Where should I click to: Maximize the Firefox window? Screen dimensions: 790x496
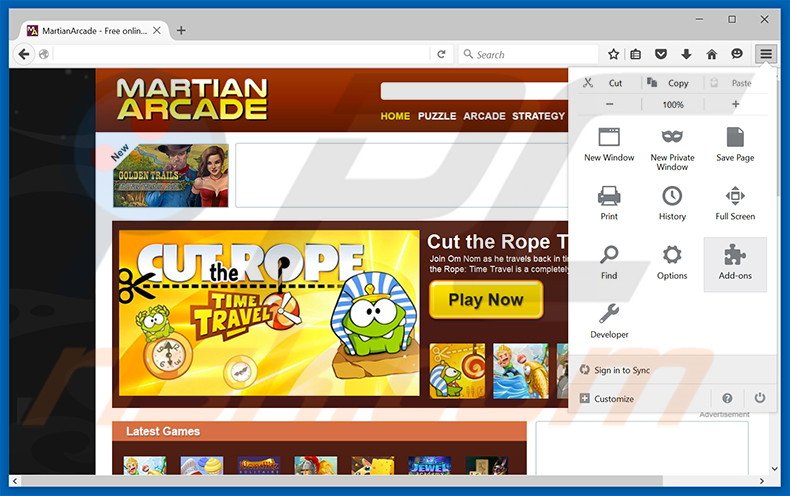coord(732,19)
